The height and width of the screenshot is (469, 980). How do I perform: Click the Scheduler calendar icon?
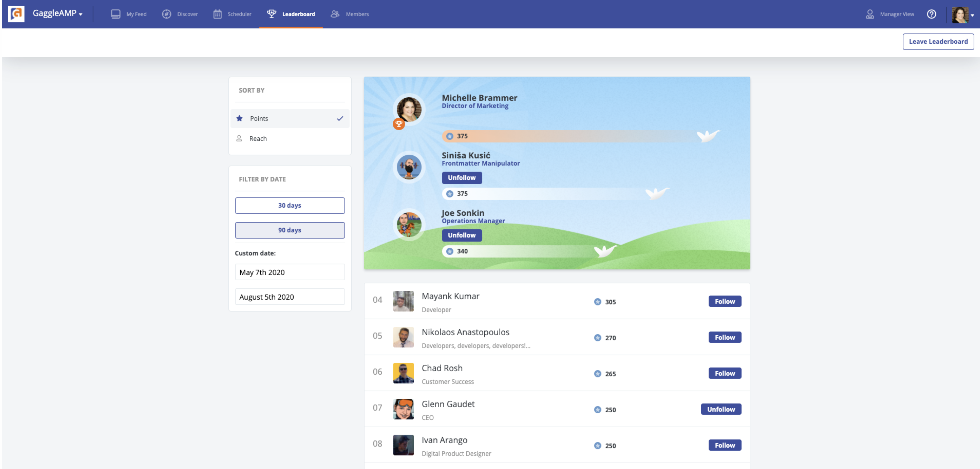point(217,14)
